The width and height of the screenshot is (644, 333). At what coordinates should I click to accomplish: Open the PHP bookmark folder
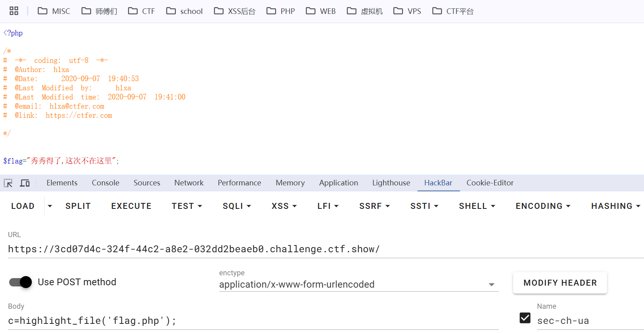pyautogui.click(x=281, y=11)
